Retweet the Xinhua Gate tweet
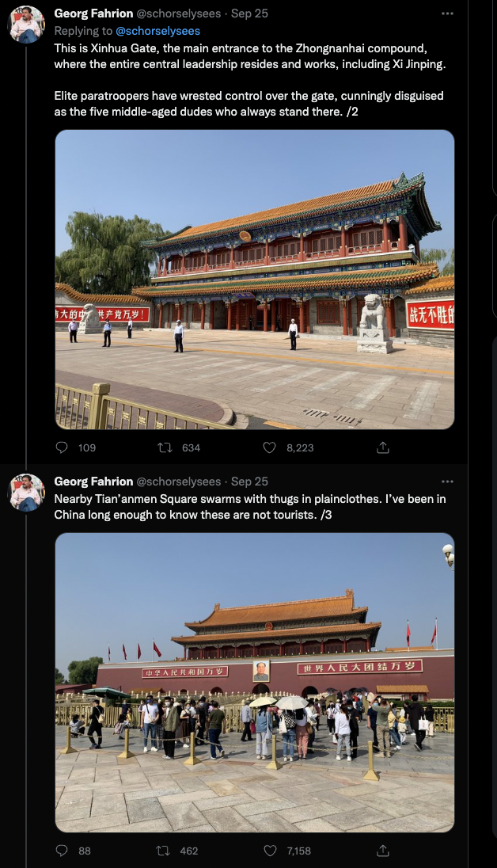497x868 pixels. pyautogui.click(x=165, y=447)
